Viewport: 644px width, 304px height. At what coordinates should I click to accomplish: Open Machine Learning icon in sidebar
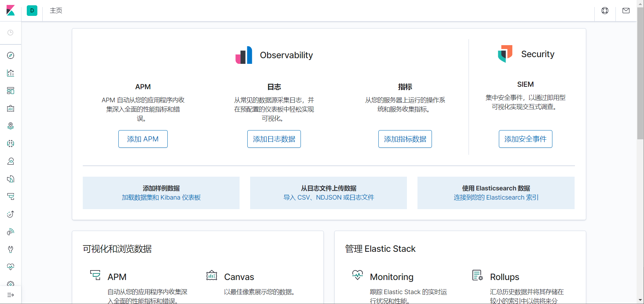pos(11,144)
